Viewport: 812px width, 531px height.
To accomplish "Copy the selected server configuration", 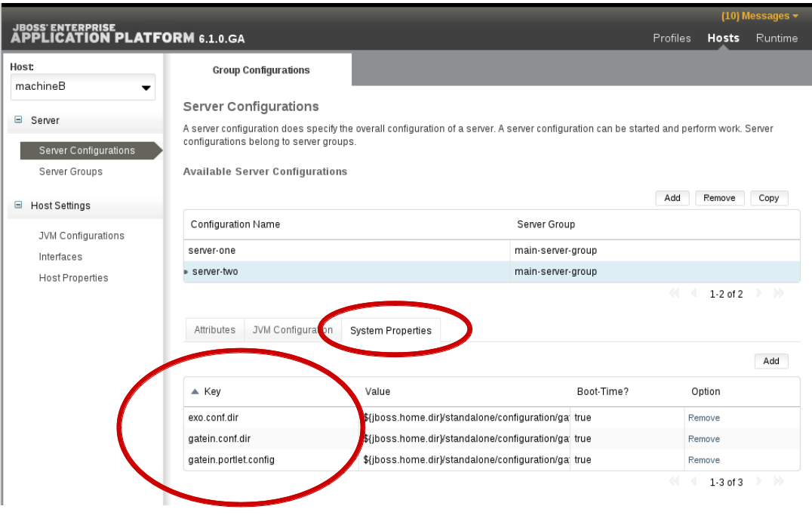I will [x=769, y=198].
